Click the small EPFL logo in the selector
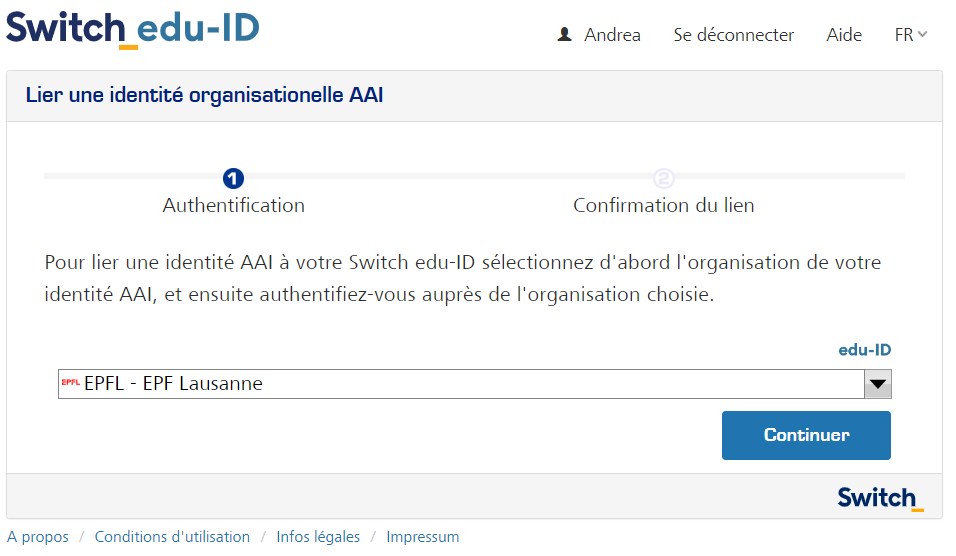956x556 pixels. pos(70,383)
